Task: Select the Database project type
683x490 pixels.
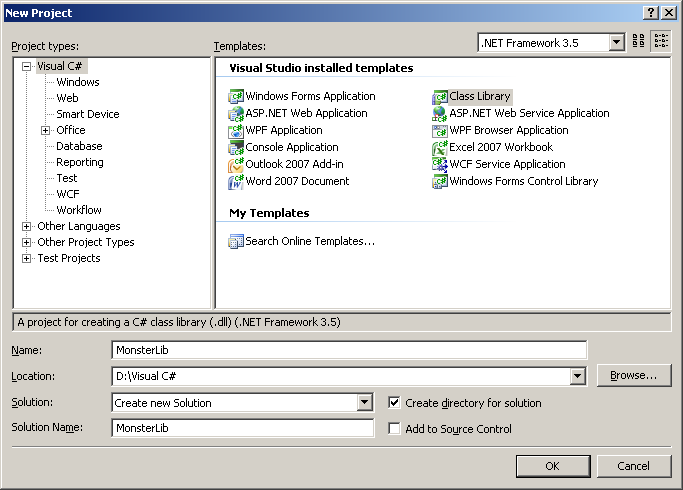Action: [79, 146]
